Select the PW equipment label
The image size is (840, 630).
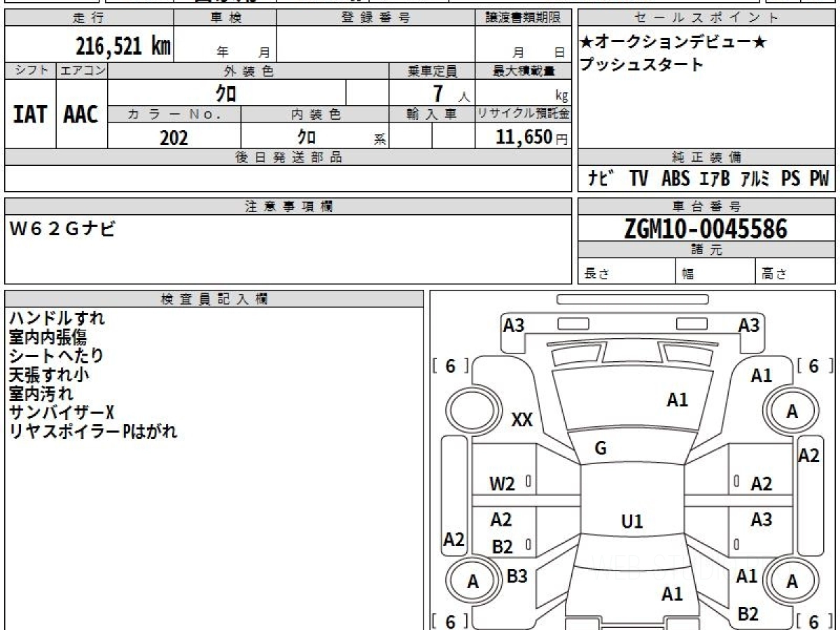point(819,179)
